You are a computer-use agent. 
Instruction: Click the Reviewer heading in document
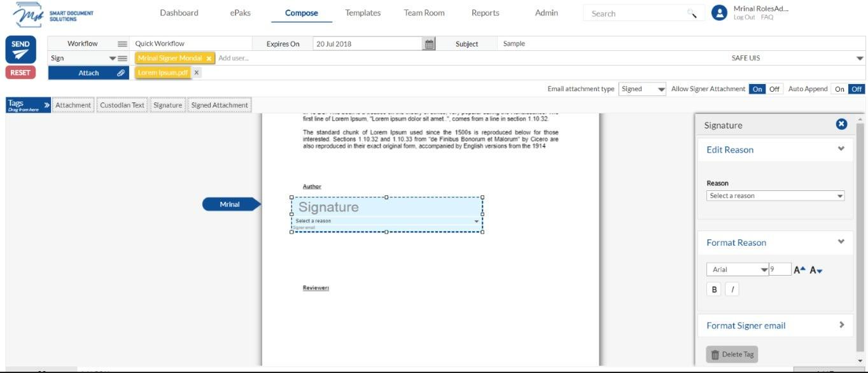tap(316, 288)
